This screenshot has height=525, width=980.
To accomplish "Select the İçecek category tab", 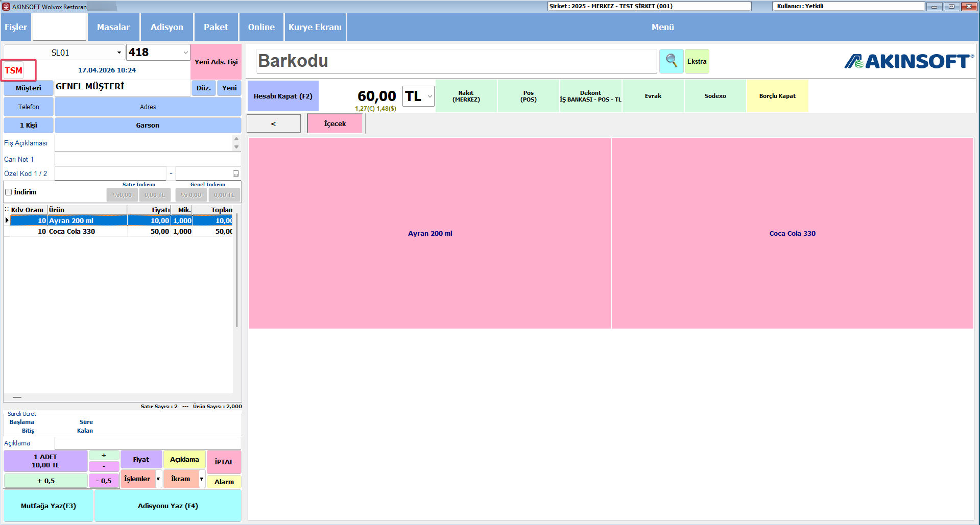I will point(335,123).
